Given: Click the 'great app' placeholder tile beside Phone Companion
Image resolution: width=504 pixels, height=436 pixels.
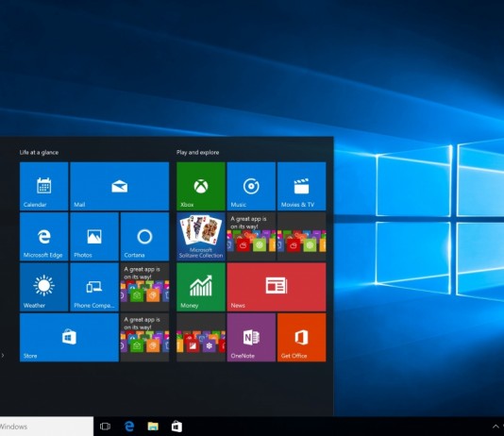Looking at the screenshot, I should tap(145, 287).
